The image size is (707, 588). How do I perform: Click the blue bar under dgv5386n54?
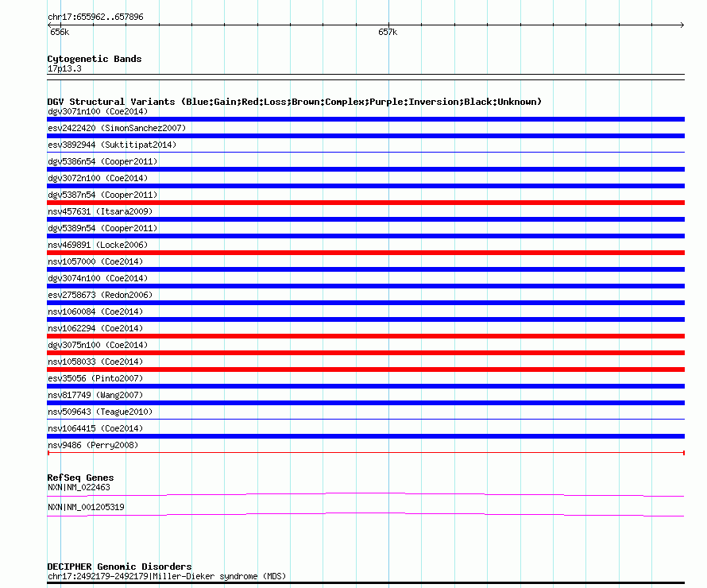tap(365, 169)
